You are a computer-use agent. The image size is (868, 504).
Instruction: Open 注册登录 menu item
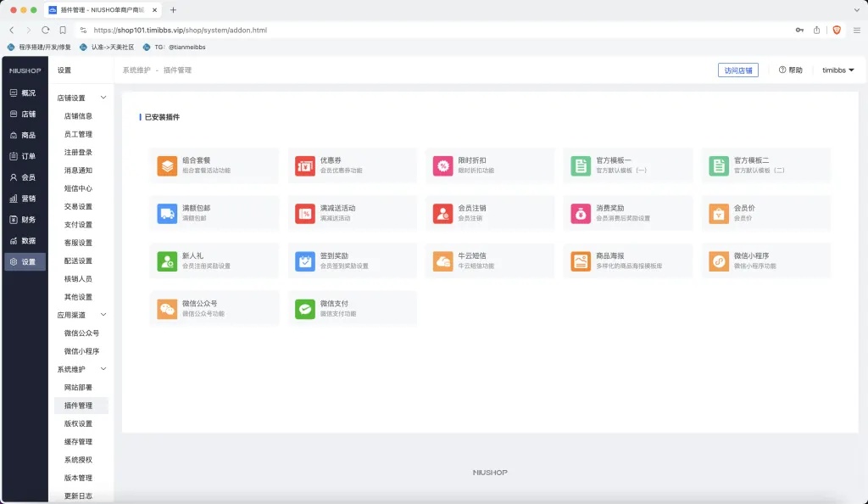tap(78, 153)
